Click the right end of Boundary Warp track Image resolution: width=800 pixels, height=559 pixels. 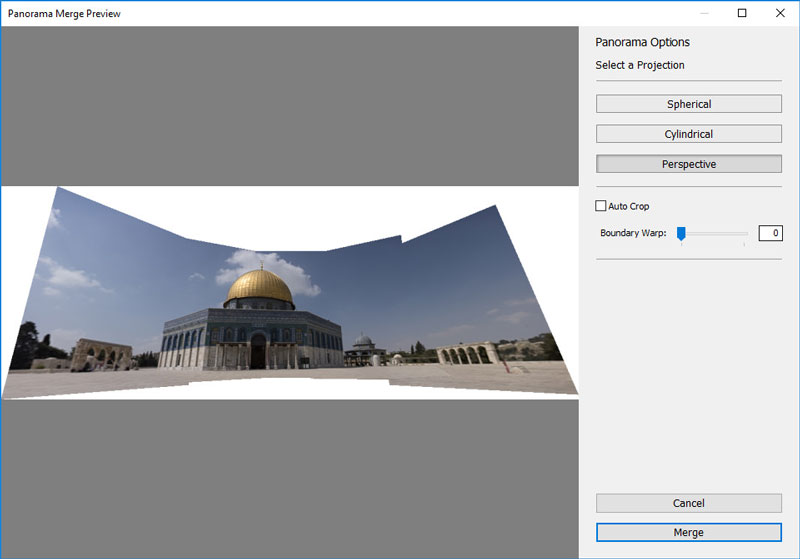745,233
